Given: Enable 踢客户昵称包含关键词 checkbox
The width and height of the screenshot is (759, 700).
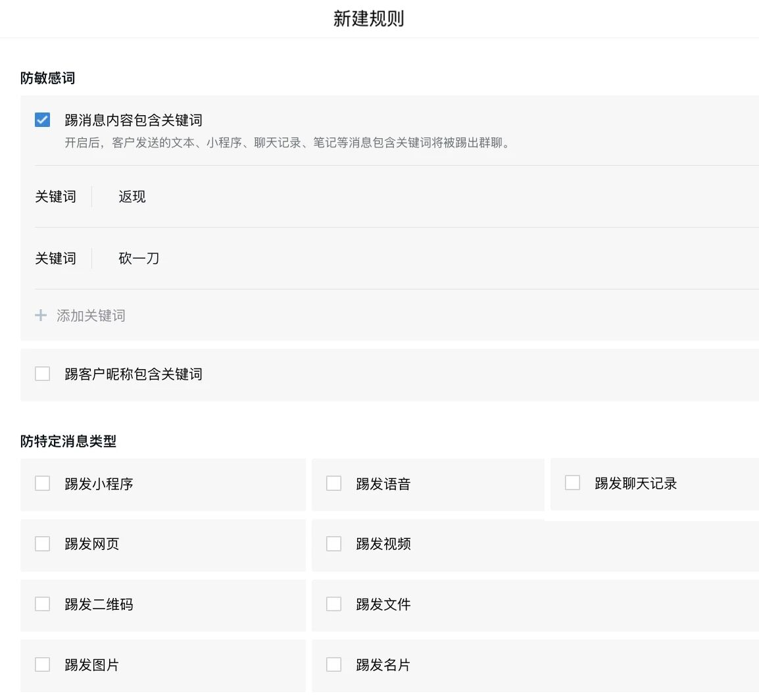Looking at the screenshot, I should (42, 374).
